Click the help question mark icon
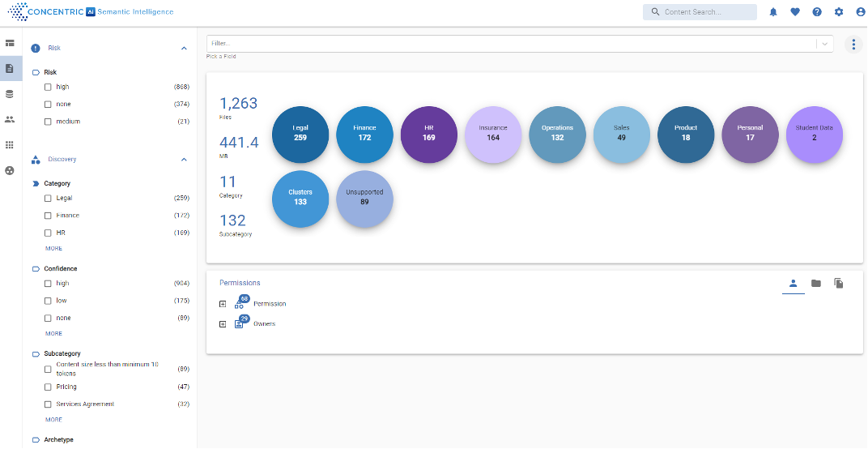Viewport: 868px width, 449px height. point(816,12)
